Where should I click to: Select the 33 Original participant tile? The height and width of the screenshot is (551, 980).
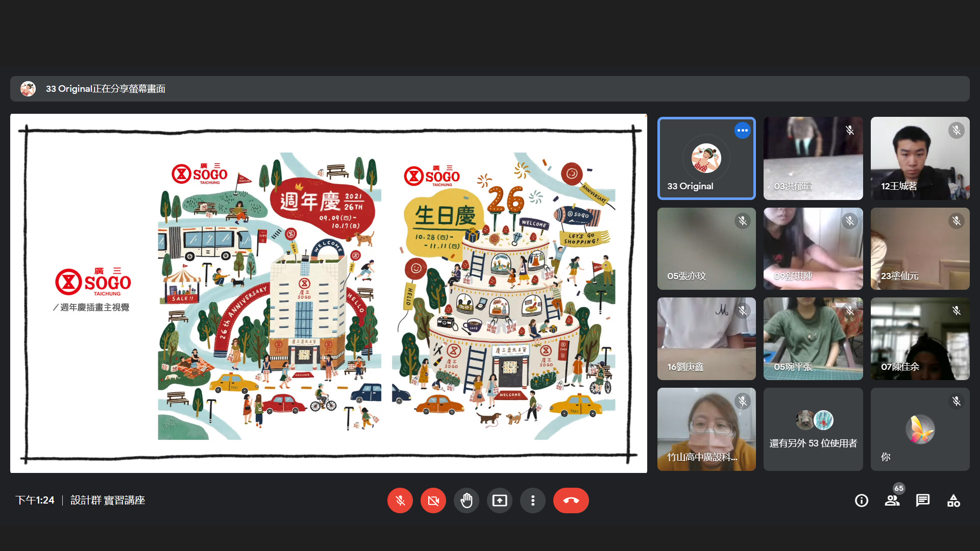click(x=706, y=159)
